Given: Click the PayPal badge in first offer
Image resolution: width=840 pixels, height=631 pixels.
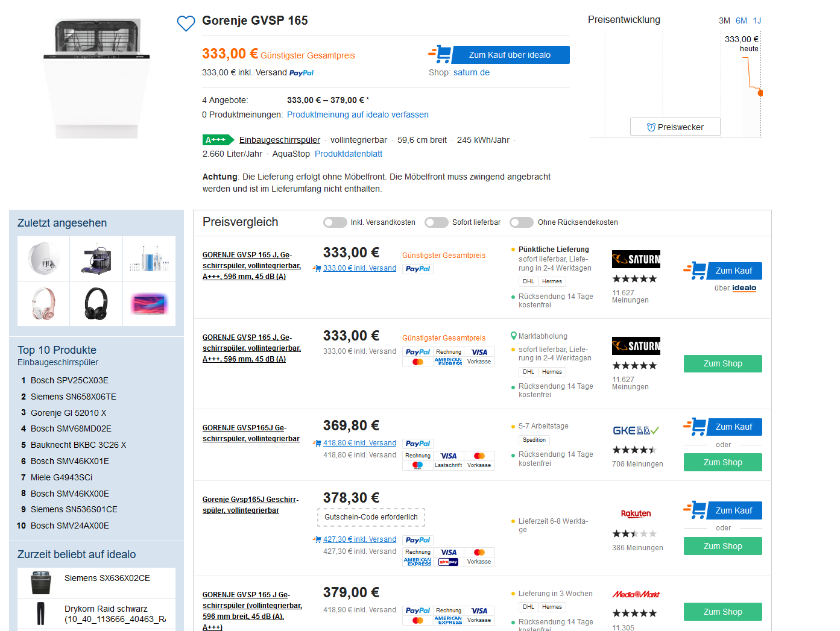Looking at the screenshot, I should pos(417,269).
